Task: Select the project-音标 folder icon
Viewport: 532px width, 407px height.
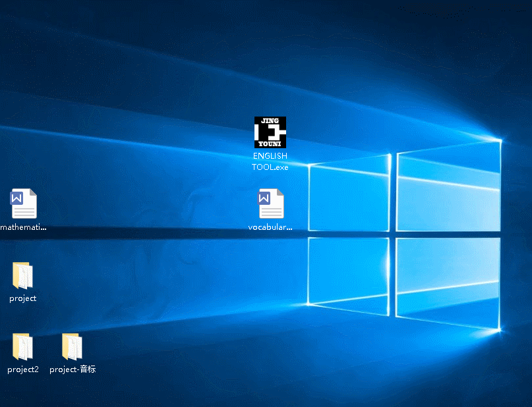Action: click(73, 347)
